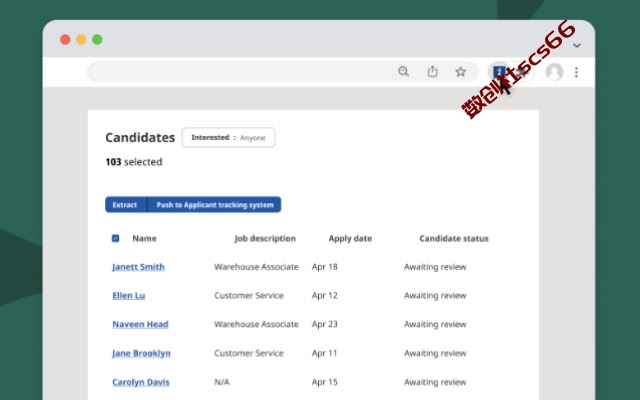Click the Apr 15 apply date
The image size is (640, 400).
pyautogui.click(x=324, y=382)
